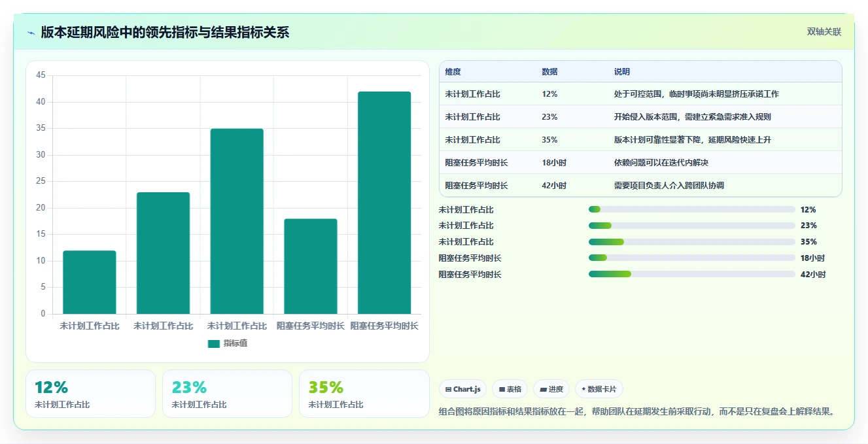Click 阻塞任务平均时长 in the 18小时 table row
868x444 pixels.
click(476, 163)
